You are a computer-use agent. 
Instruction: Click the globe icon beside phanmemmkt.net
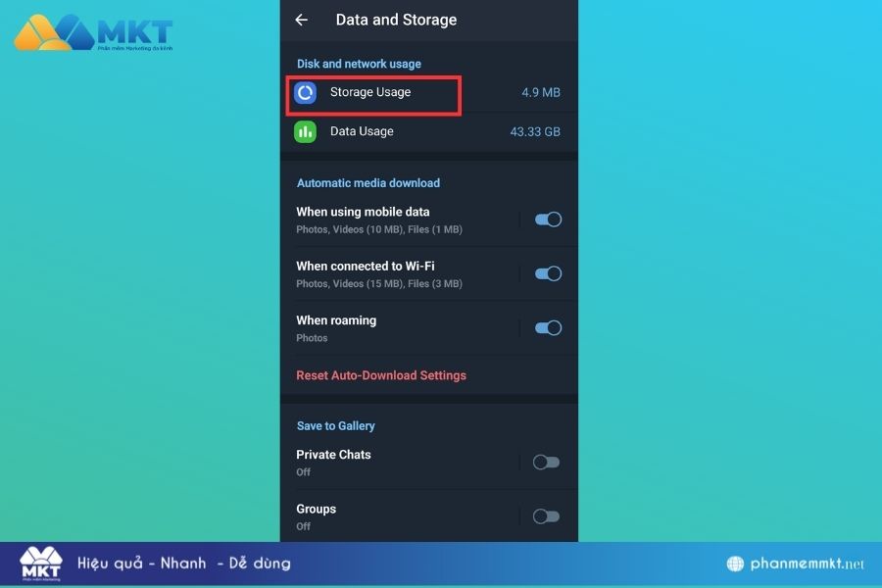[x=735, y=563]
